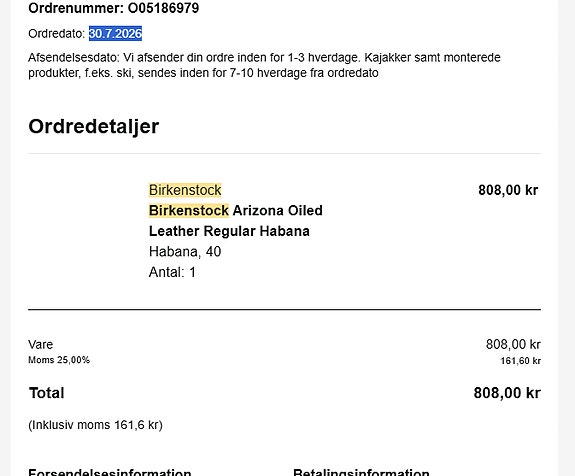Click the order number O05186979 heading
The height and width of the screenshot is (476, 575).
pyautogui.click(x=114, y=8)
